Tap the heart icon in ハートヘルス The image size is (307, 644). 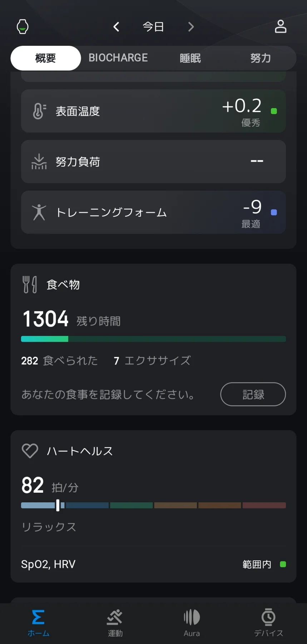(x=30, y=451)
